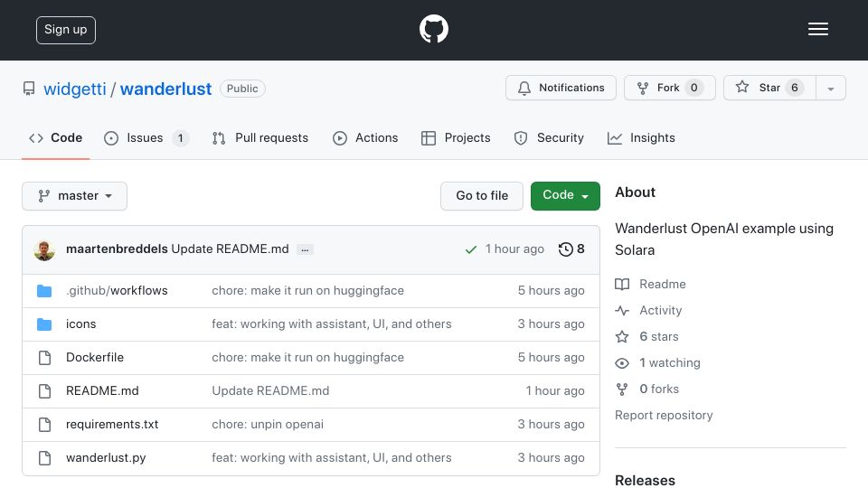The image size is (868, 488).
Task: Open Dockerfile row's huggingface commit message
Action: (307, 358)
